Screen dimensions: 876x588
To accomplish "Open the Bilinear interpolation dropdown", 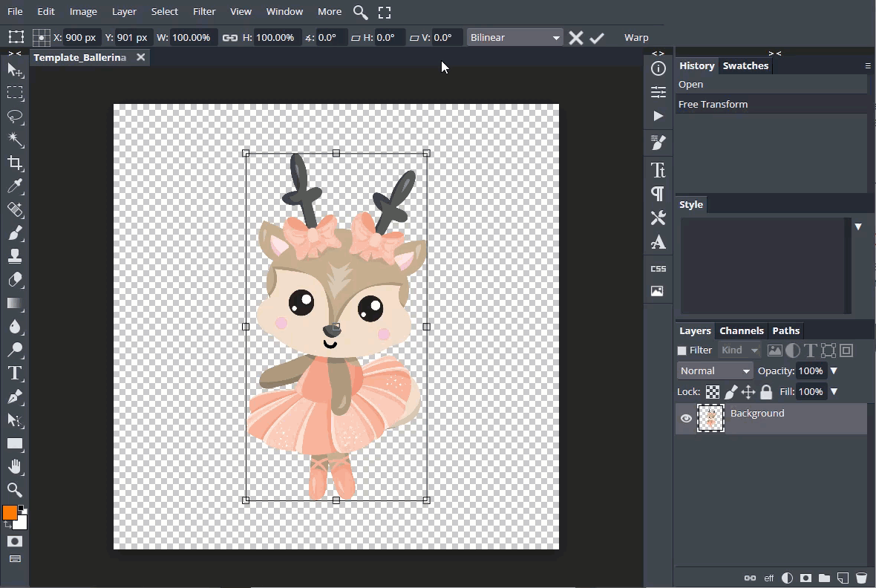I will 514,38.
